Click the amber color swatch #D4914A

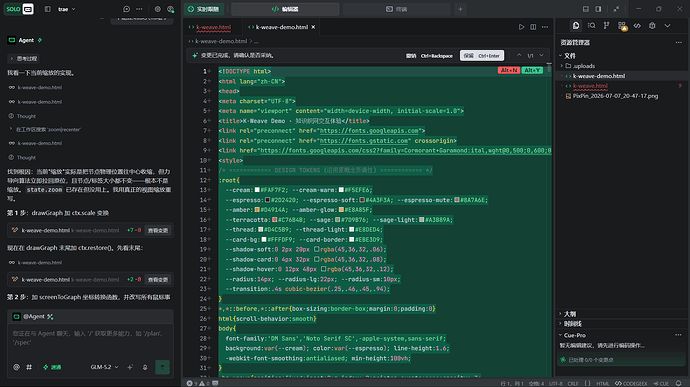click(x=257, y=210)
